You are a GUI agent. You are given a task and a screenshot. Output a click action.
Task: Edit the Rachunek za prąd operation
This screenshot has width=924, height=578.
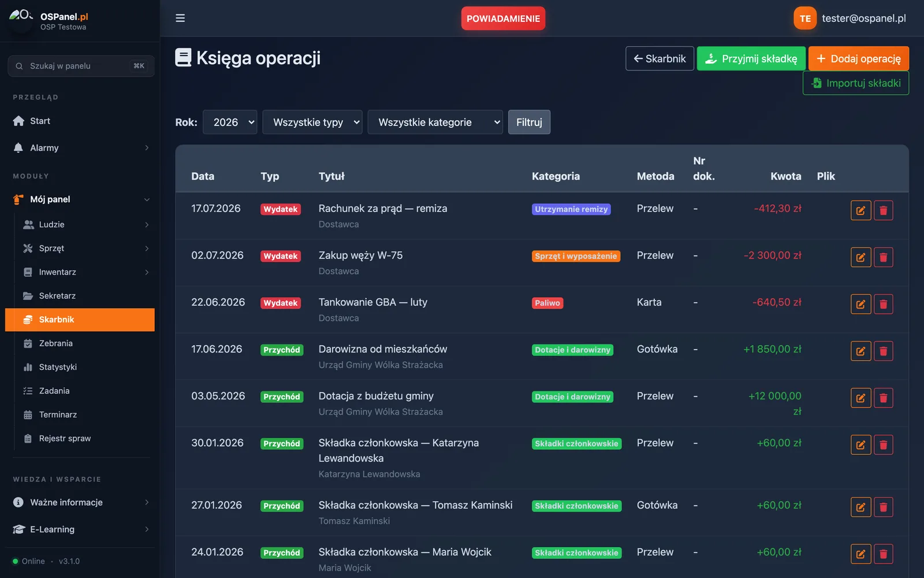click(x=860, y=210)
